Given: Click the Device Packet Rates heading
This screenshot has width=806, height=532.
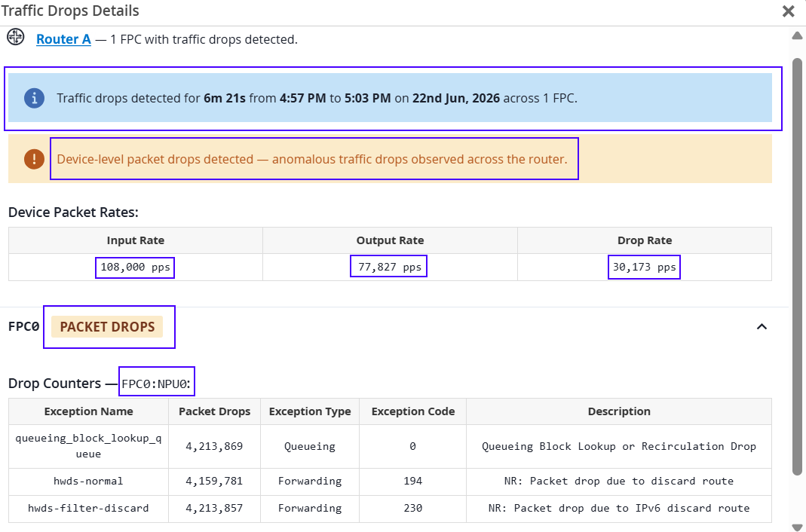Looking at the screenshot, I should (73, 212).
